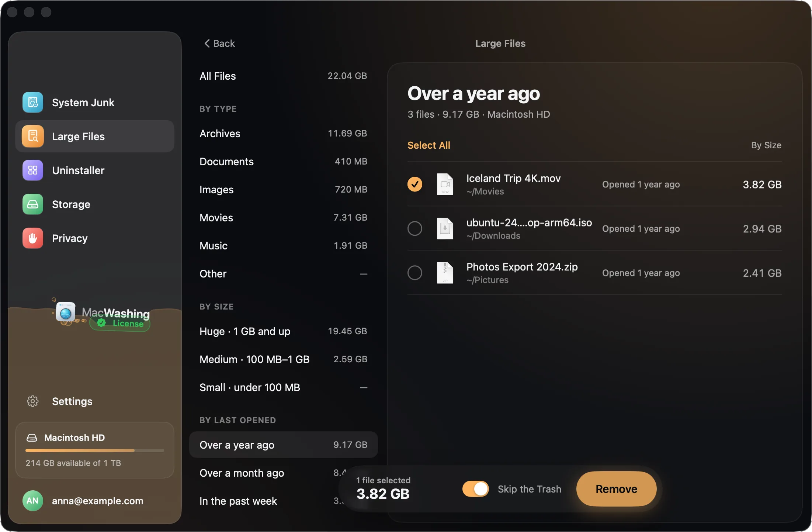Image resolution: width=812 pixels, height=532 pixels.
Task: Check the ubuntu-24 iso file checkbox
Action: (x=415, y=228)
